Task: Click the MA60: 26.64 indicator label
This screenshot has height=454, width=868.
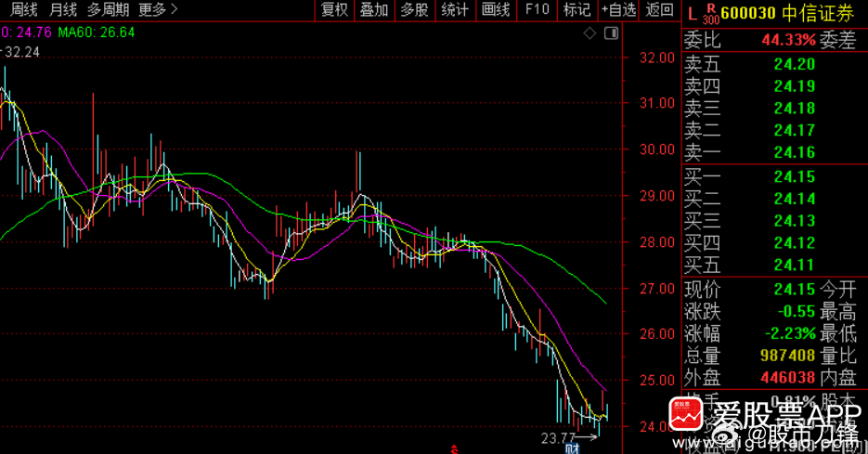Action: click(97, 32)
